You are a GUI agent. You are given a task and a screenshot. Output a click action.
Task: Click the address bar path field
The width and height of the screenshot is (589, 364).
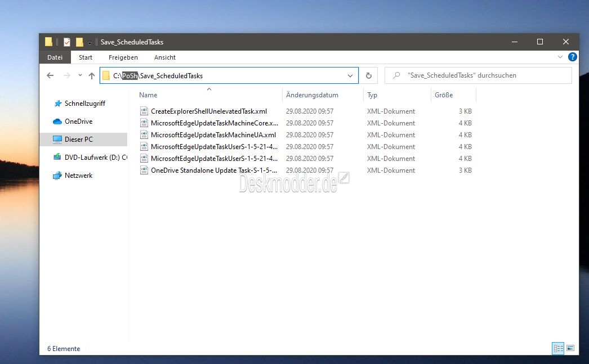tap(229, 75)
